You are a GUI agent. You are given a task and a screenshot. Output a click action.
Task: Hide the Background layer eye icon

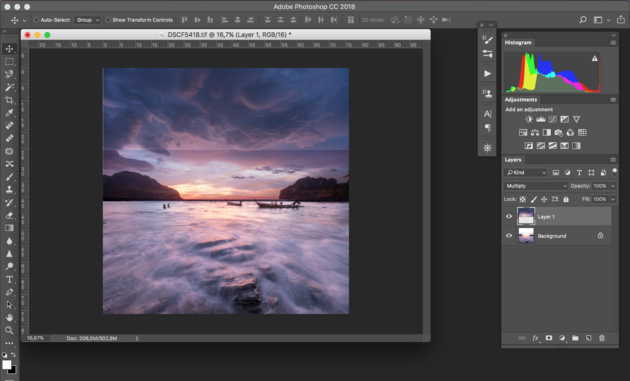point(509,236)
